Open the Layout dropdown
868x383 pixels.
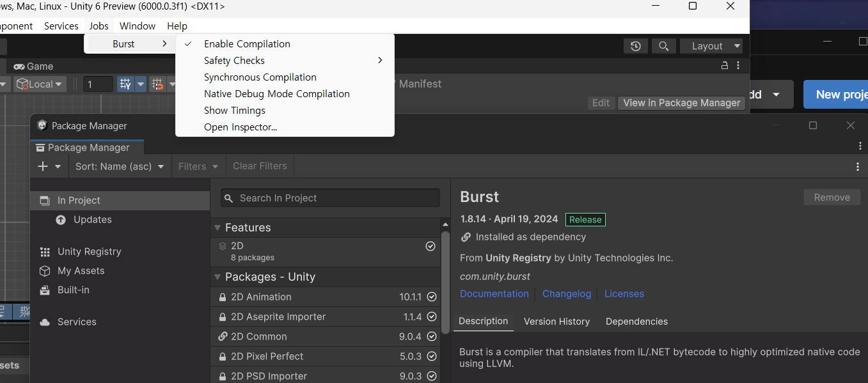(x=712, y=46)
